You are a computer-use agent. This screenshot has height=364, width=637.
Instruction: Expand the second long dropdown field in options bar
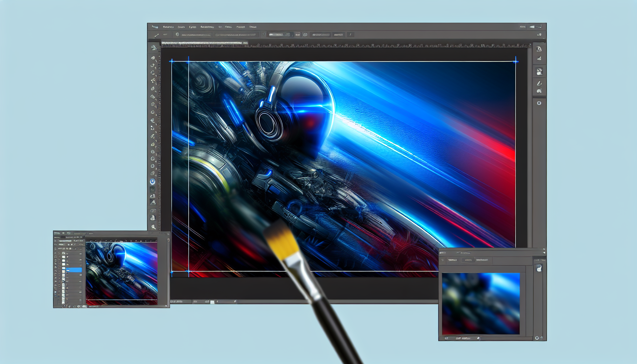(235, 35)
